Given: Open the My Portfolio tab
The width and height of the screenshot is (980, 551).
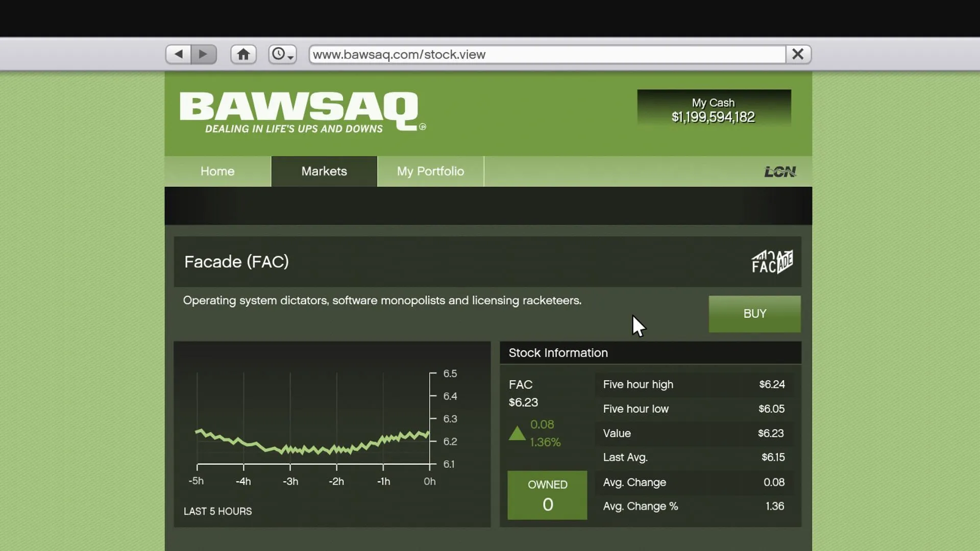Looking at the screenshot, I should pyautogui.click(x=430, y=171).
